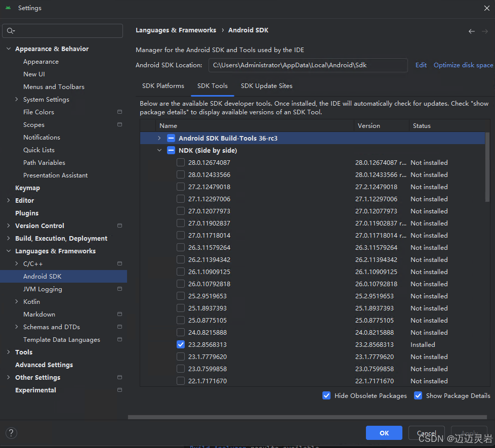Click the back navigation arrow in settings header

(x=471, y=31)
